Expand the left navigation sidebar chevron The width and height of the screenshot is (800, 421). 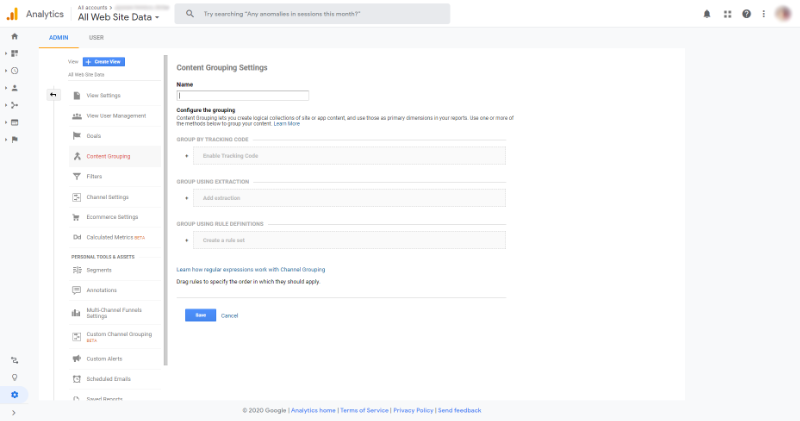(14, 412)
